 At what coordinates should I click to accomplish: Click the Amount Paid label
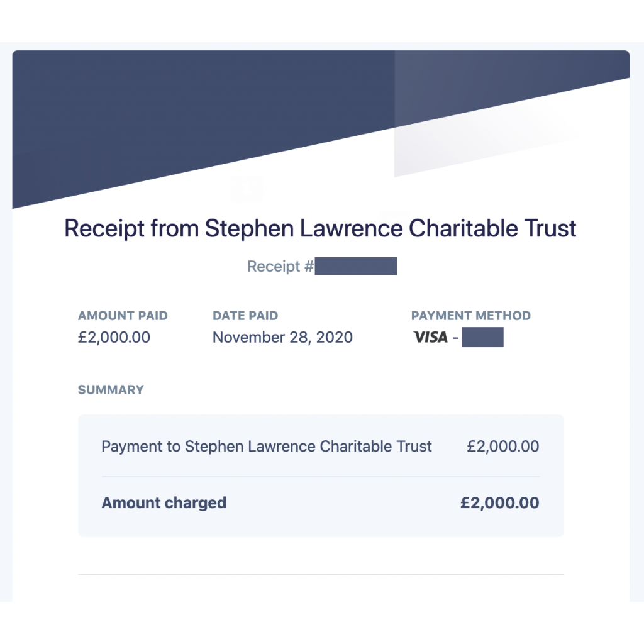point(123,316)
